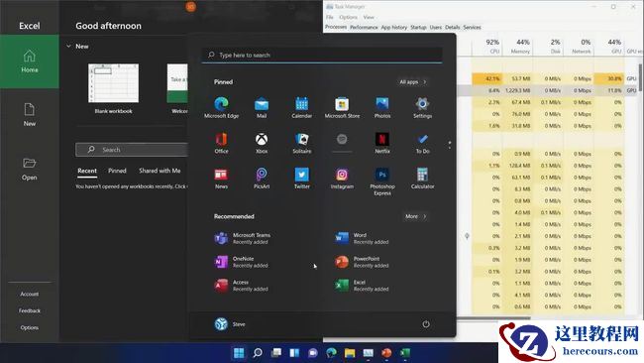Collapse the New section in Excel
644x363 pixels.
click(x=68, y=46)
